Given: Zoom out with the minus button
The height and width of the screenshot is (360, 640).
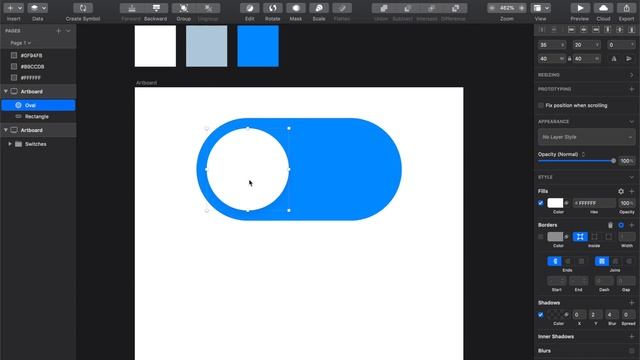Looking at the screenshot, I should [492, 8].
